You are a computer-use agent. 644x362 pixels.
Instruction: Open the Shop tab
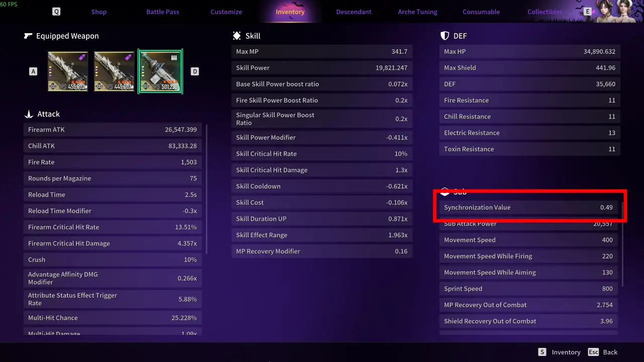(x=99, y=12)
